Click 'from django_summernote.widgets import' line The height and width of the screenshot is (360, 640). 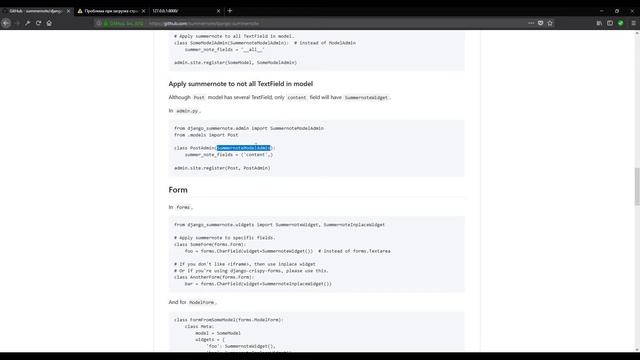pos(279,224)
